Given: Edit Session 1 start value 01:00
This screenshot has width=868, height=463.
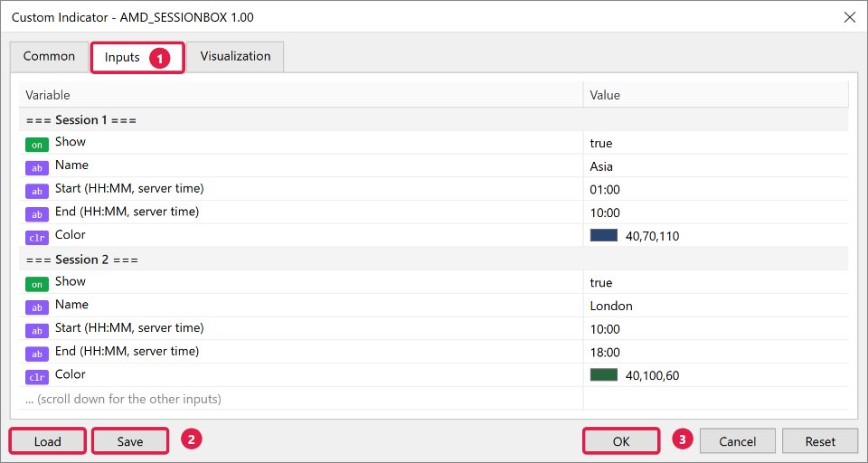Looking at the screenshot, I should click(605, 190).
